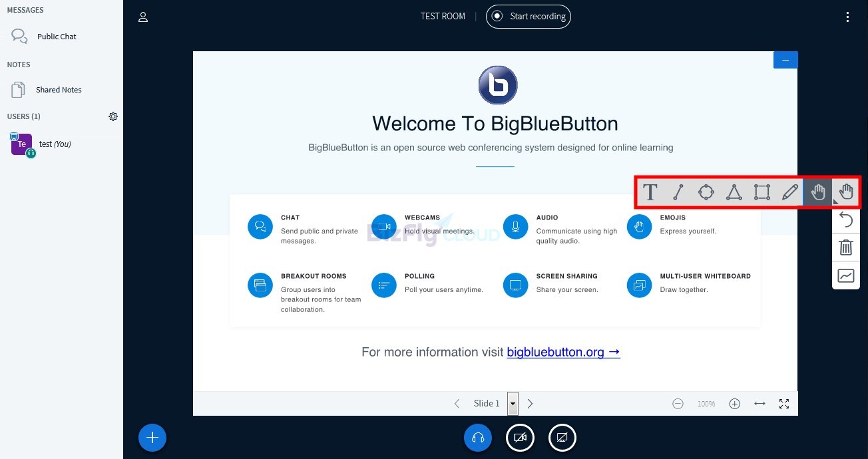Screen dimensions: 868x459
Task: Make the presentation fullscreen
Action: tap(784, 404)
